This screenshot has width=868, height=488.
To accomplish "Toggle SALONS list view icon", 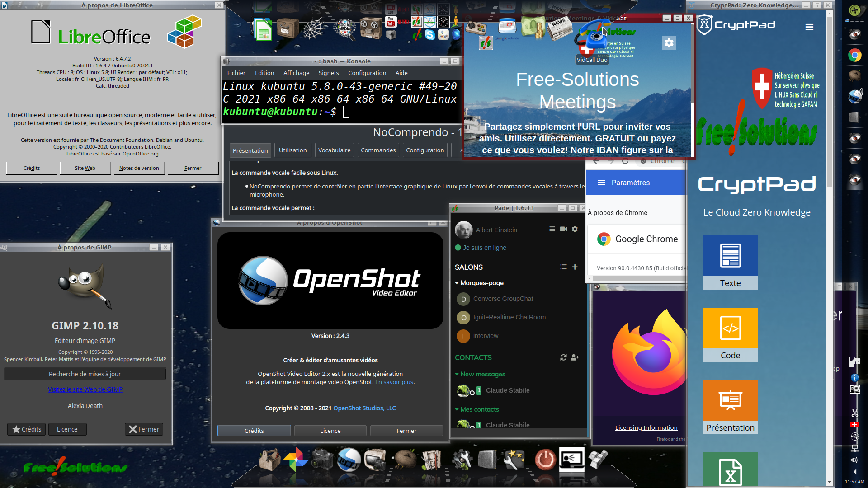I will pyautogui.click(x=563, y=267).
